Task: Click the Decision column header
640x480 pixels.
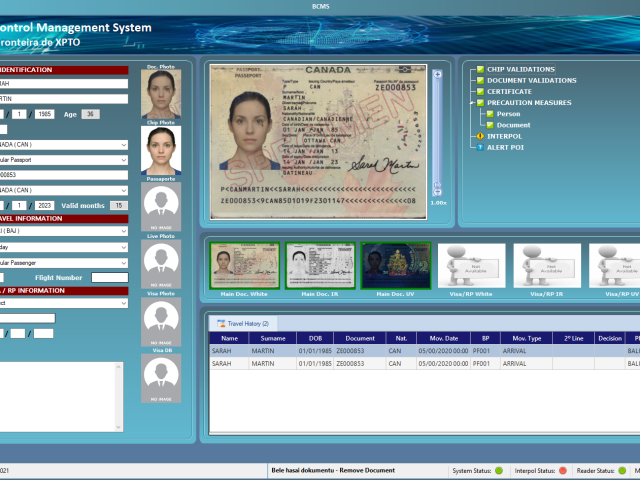Action: [610, 338]
